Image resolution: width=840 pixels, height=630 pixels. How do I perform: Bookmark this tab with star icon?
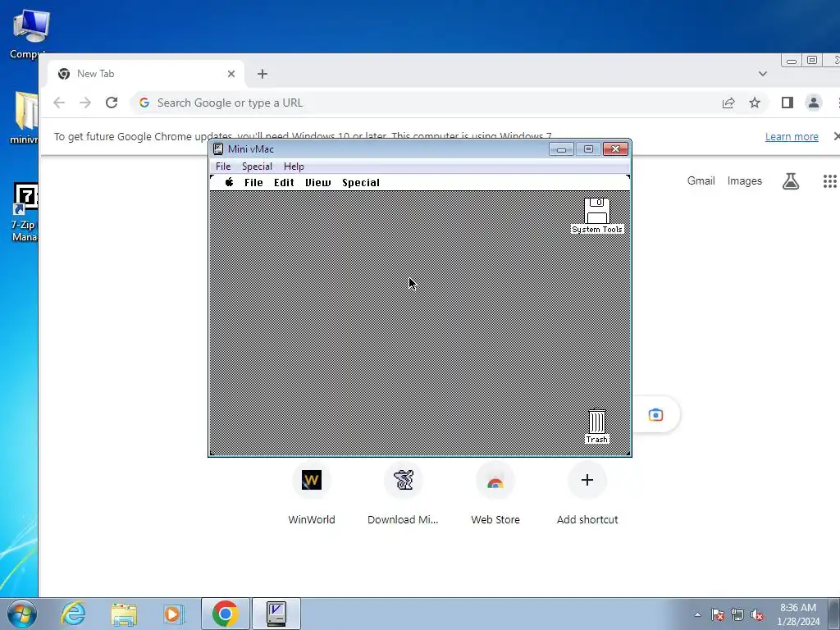[x=755, y=103]
